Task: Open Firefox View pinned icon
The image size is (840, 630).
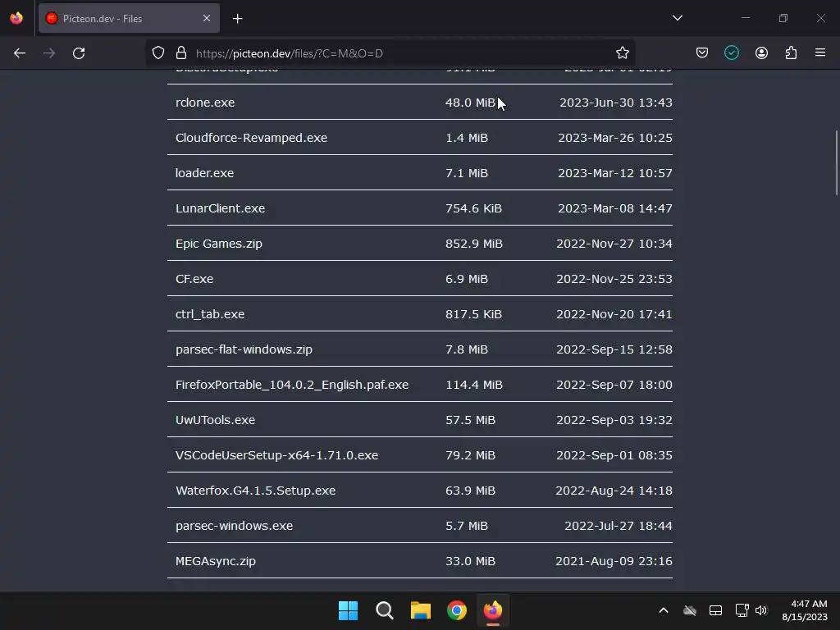Action: point(16,18)
